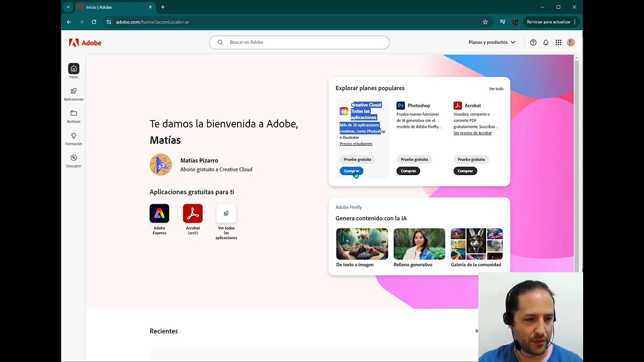Open browser media control icon
The height and width of the screenshot is (362, 644).
503,22
